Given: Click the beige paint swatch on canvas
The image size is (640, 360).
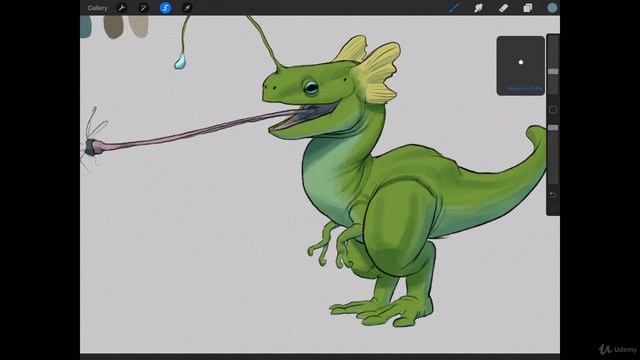Looking at the screenshot, I should 139,26.
